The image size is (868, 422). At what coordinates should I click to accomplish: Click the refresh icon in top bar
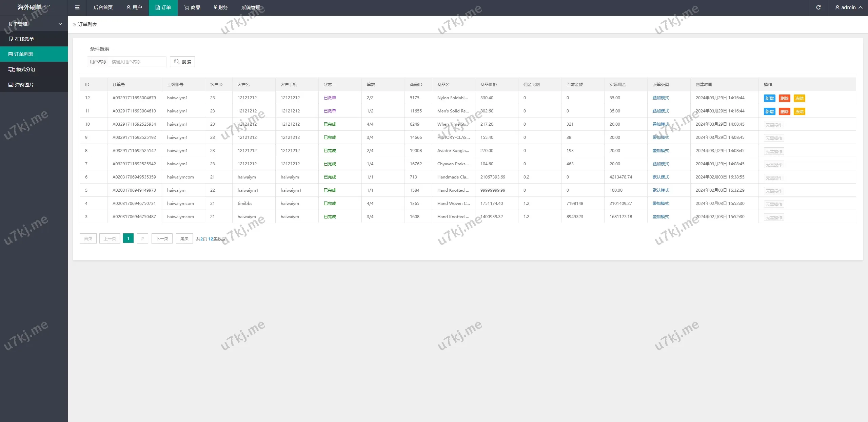pos(818,7)
